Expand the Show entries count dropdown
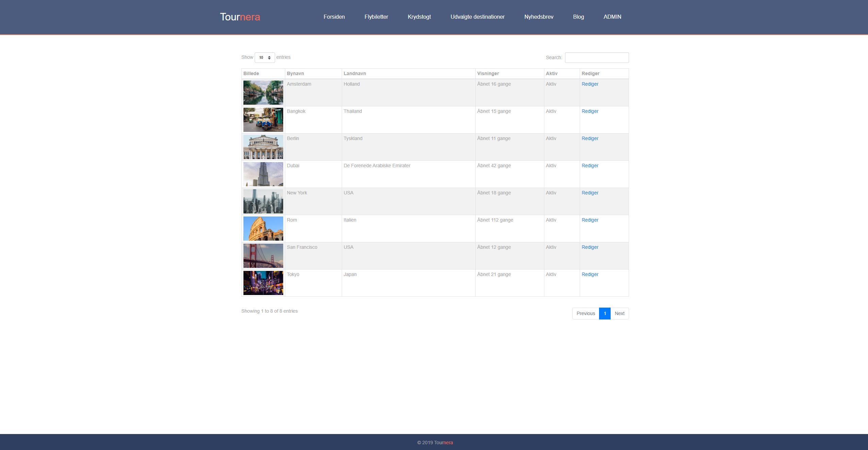 pyautogui.click(x=265, y=57)
